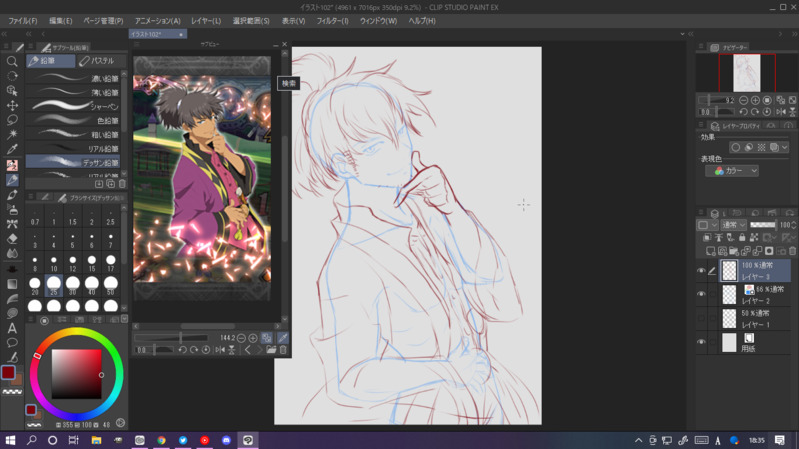Select the Balloon tool
The height and width of the screenshot is (449, 799).
(12, 342)
